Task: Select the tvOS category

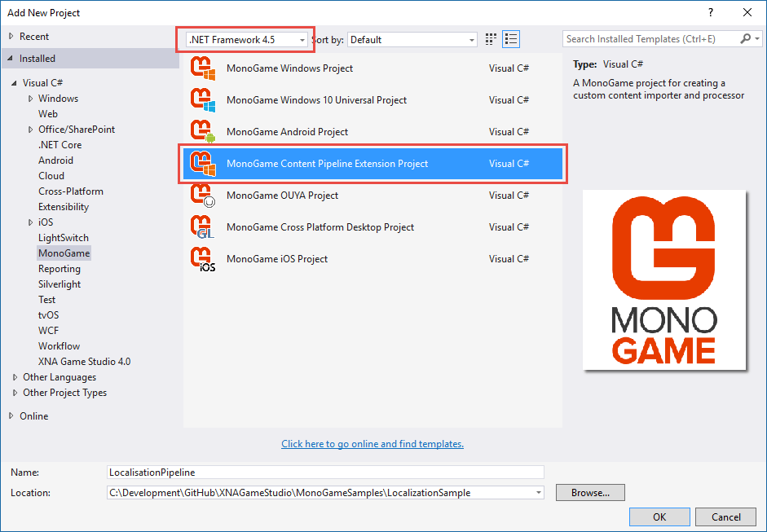Action: [x=48, y=315]
